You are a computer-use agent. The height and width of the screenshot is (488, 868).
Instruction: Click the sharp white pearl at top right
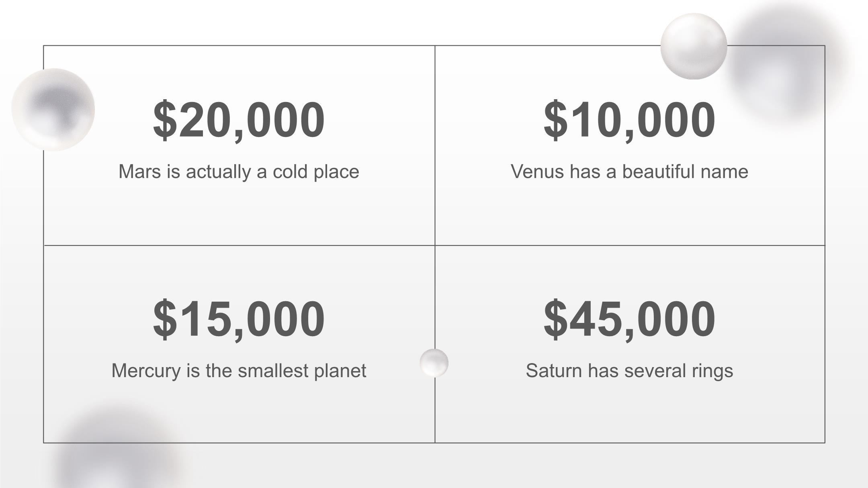(694, 46)
